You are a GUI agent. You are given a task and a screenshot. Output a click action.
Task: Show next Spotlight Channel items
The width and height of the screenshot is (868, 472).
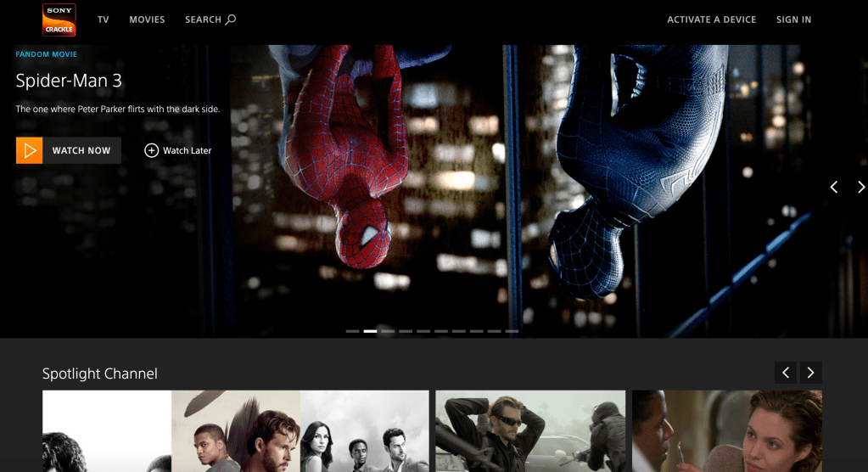tap(810, 373)
